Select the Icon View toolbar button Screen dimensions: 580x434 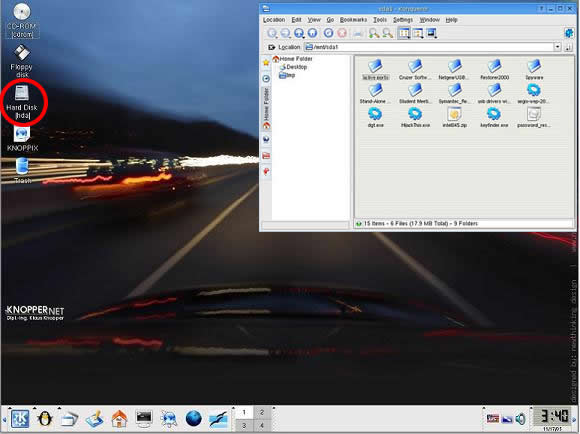point(404,33)
